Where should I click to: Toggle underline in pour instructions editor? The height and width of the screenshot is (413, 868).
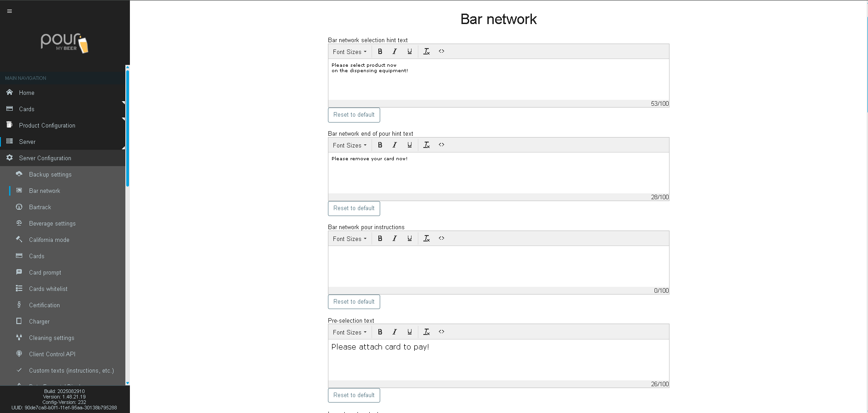tap(410, 239)
